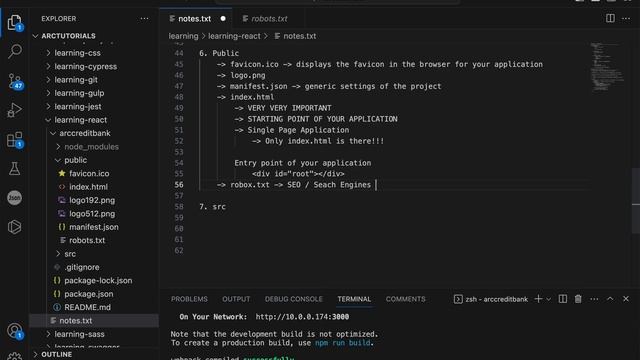Expand the learning-gulp folder

pos(93,93)
